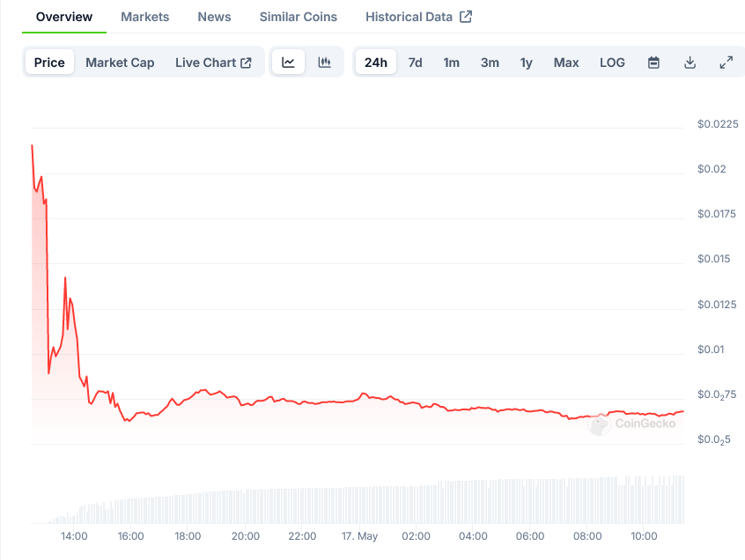Download chart data icon
Image resolution: width=745 pixels, height=560 pixels.
click(x=690, y=63)
